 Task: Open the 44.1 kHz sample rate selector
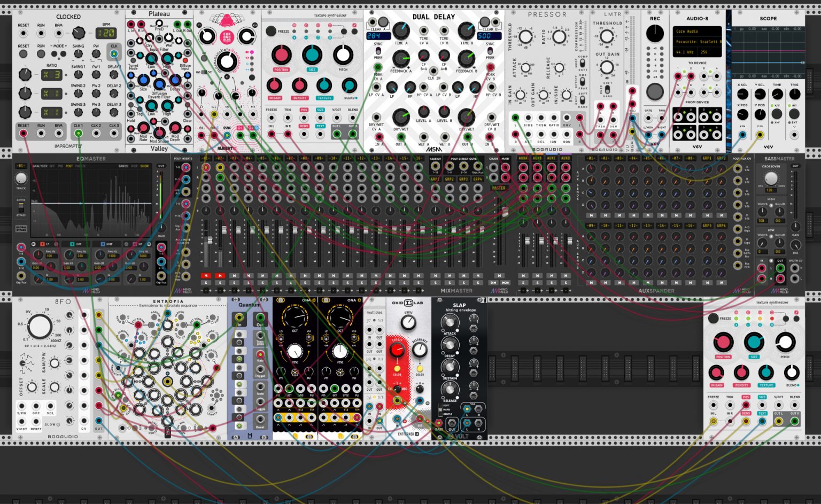click(685, 52)
